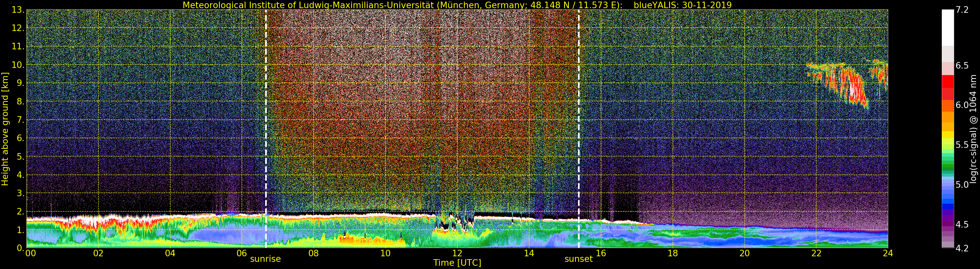Click the '12' tick on the time axis
This screenshot has width=980, height=269.
coord(457,253)
